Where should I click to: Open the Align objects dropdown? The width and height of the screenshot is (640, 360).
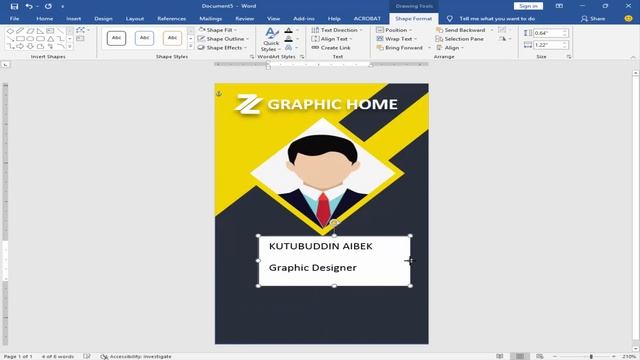(x=450, y=48)
